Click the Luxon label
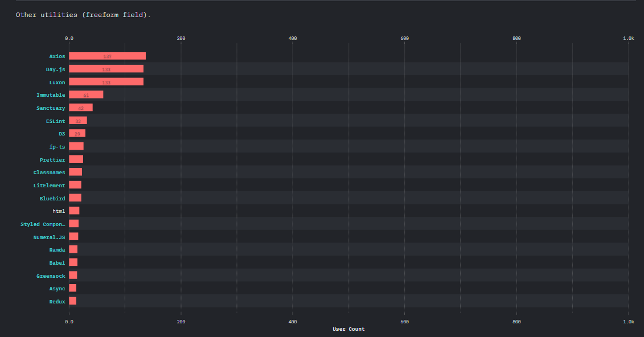Screen dimensions: 644x337 57,83
